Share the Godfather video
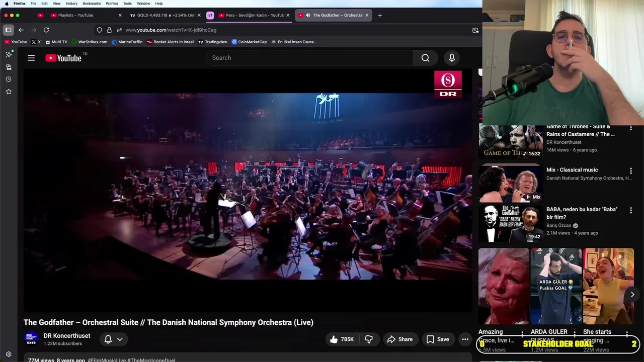 click(400, 339)
